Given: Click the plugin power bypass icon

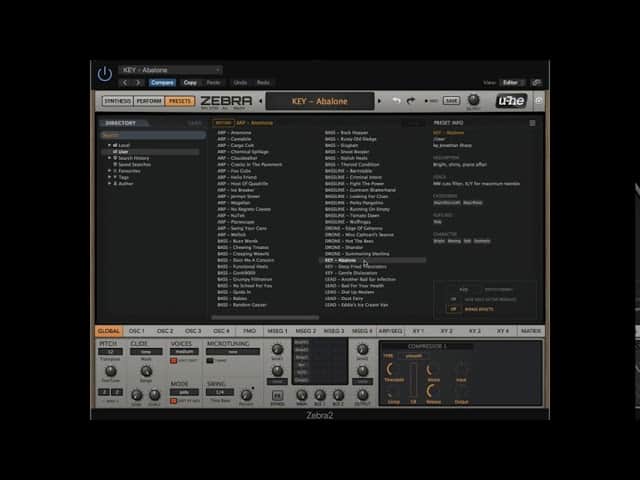Looking at the screenshot, I should pos(105,74).
